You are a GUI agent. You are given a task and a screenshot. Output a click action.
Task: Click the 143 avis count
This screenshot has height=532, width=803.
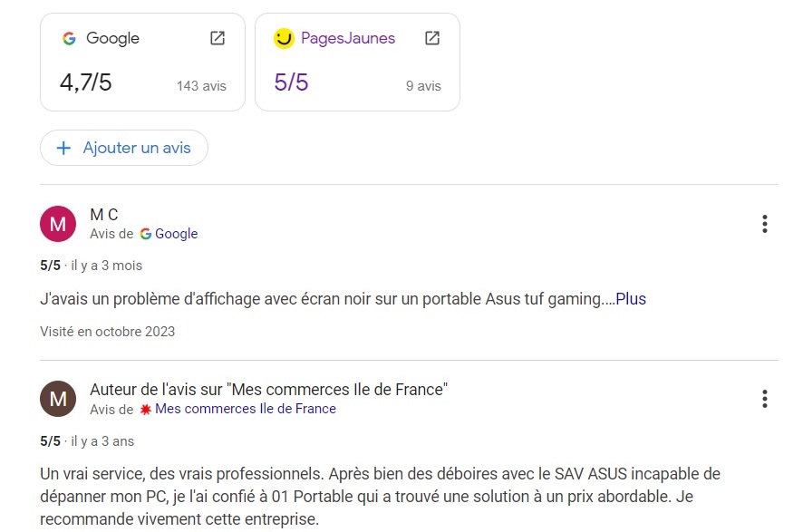click(201, 86)
